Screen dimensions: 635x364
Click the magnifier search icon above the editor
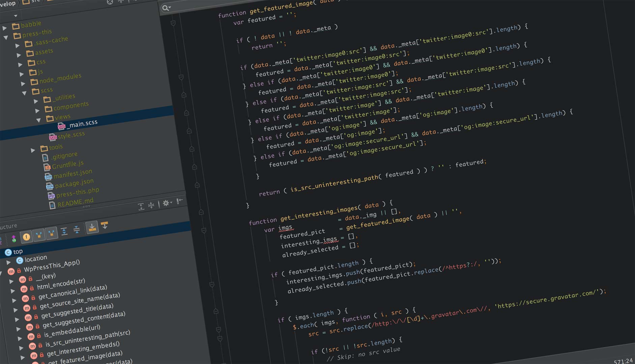tap(166, 8)
